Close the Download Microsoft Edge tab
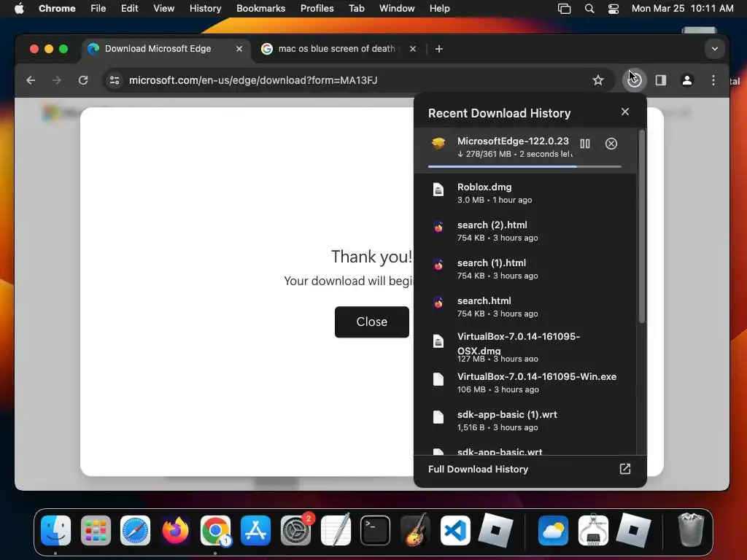The height and width of the screenshot is (560, 747). coord(239,49)
